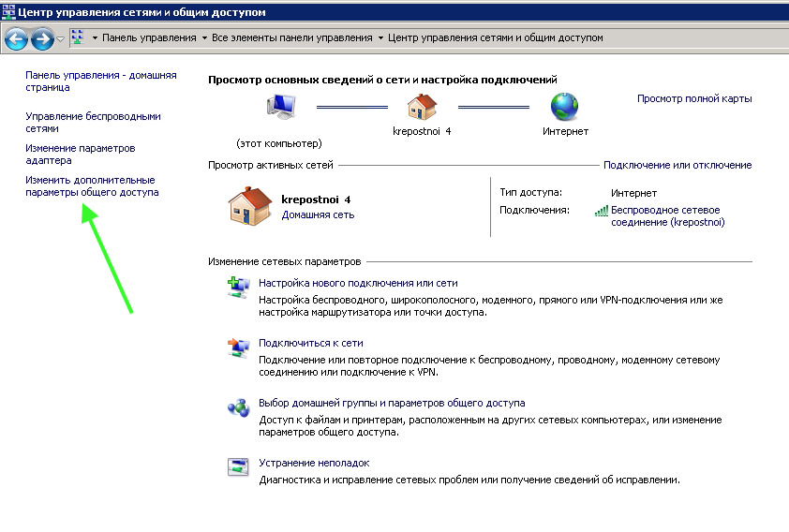Click the wireless signal strength bars icon
The height and width of the screenshot is (532, 789).
click(601, 211)
